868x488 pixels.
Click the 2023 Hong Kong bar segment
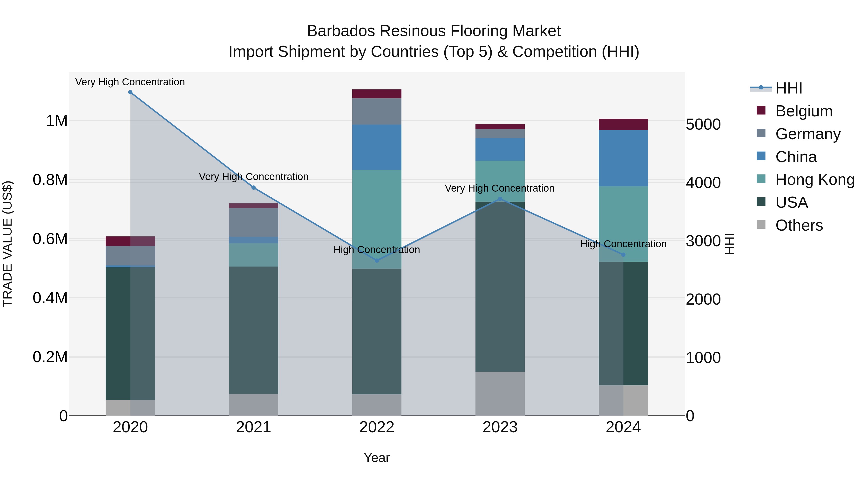click(500, 181)
